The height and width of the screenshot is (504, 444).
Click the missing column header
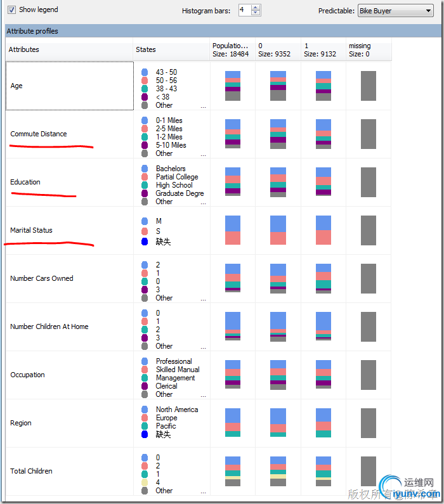pyautogui.click(x=369, y=49)
